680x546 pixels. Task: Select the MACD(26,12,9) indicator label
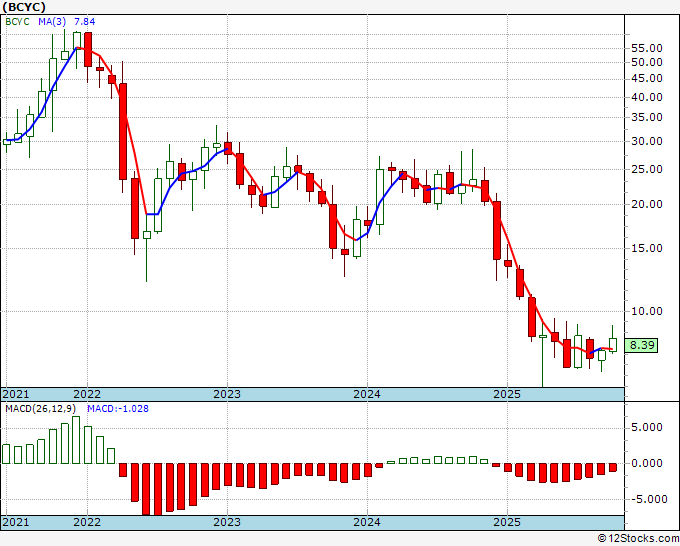(40, 409)
